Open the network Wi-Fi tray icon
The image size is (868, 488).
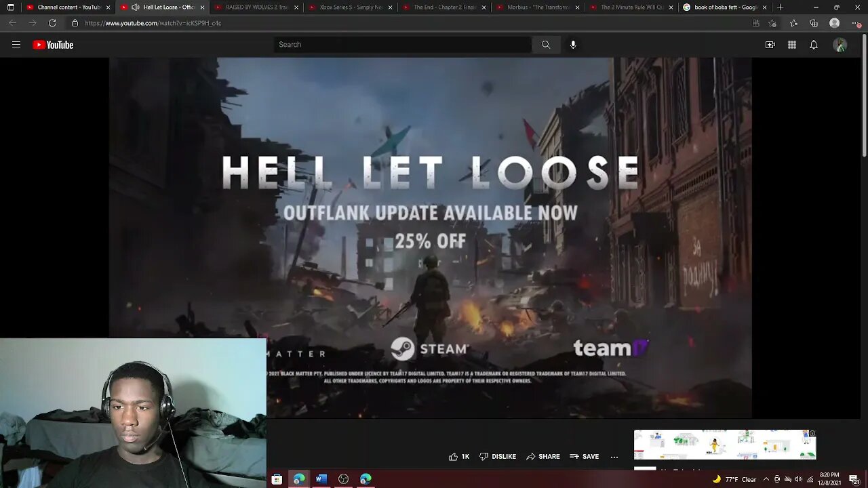click(x=810, y=479)
